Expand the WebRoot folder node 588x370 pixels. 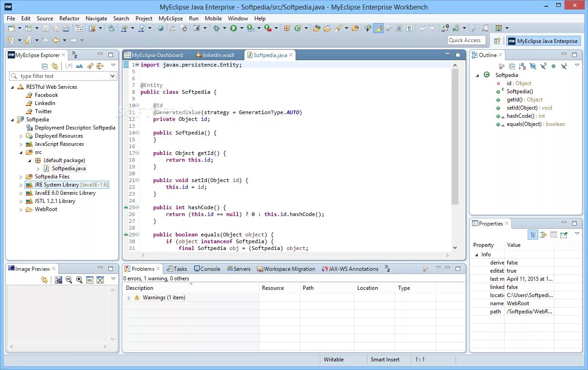point(21,209)
